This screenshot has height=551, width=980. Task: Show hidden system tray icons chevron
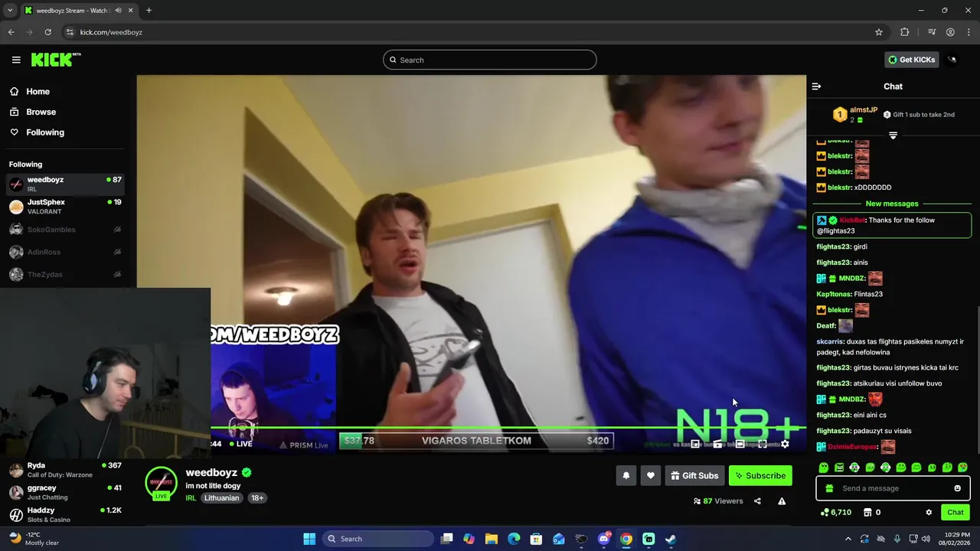pyautogui.click(x=847, y=539)
